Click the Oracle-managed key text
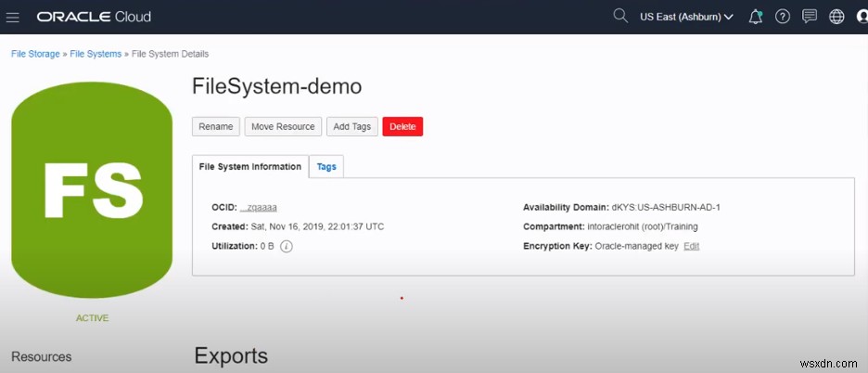The image size is (868, 373). point(636,246)
